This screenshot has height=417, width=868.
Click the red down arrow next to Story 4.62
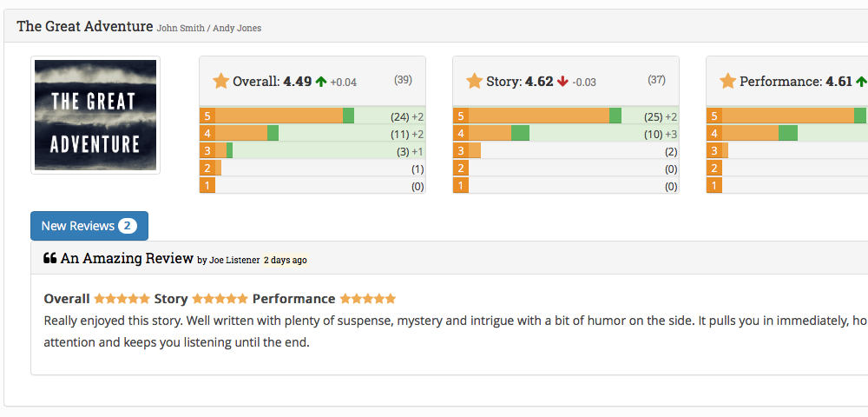562,82
